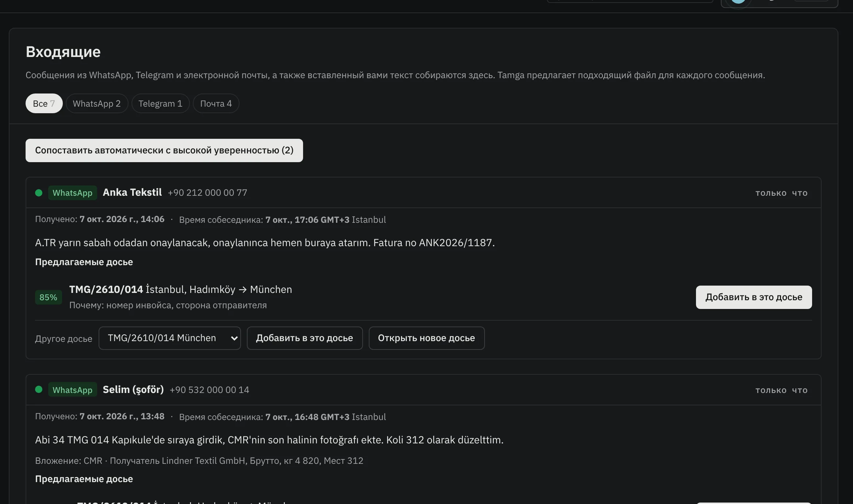The width and height of the screenshot is (853, 504).
Task: Click the green status dot of Anka Tekstil
Action: (39, 192)
